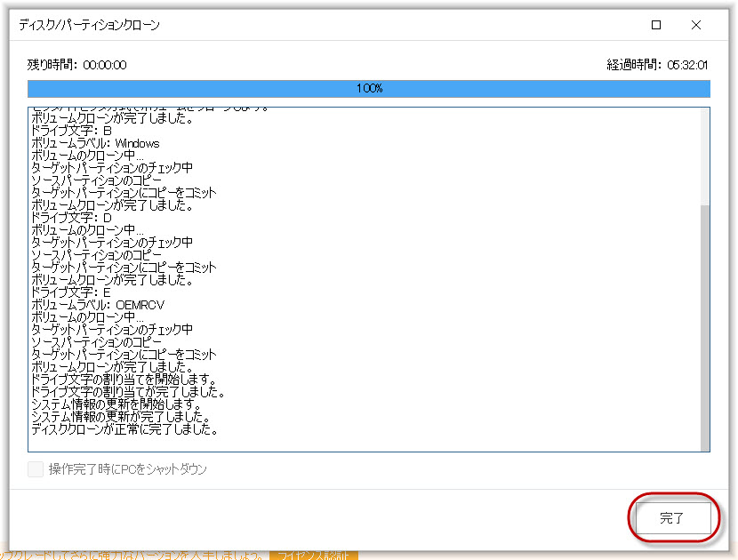Click the 完了 button
The height and width of the screenshot is (560, 738).
[x=673, y=517]
